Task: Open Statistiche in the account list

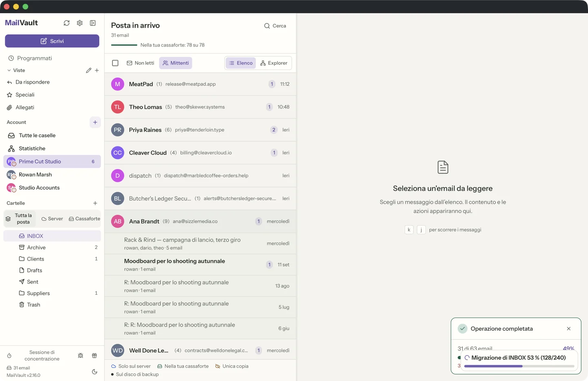Action: point(52,148)
